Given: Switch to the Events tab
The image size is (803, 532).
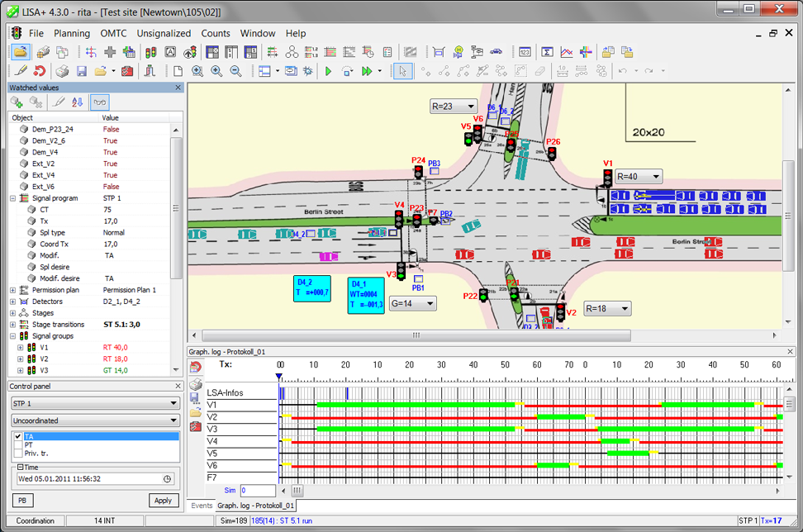Looking at the screenshot, I should click(x=202, y=506).
